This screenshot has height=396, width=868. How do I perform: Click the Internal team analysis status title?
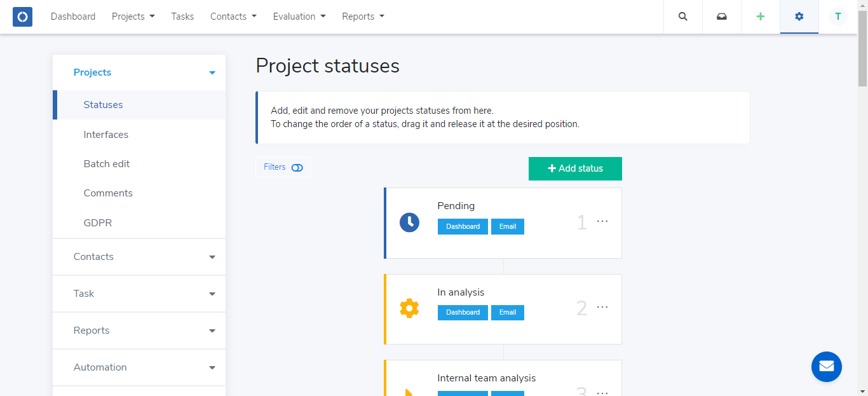487,378
